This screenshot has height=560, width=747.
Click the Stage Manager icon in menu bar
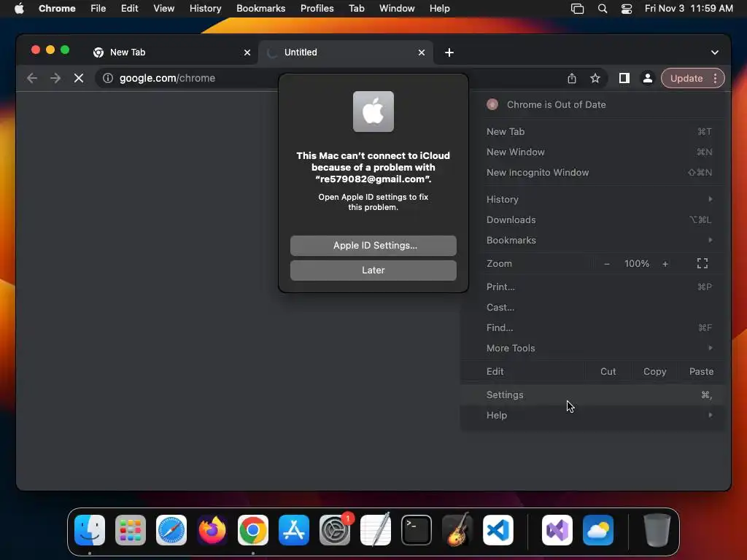pos(578,9)
